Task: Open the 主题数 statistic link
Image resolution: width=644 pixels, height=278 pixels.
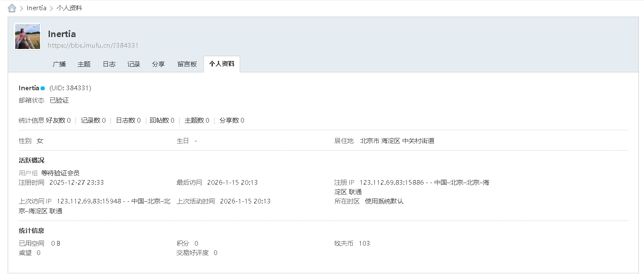Action: tap(195, 120)
